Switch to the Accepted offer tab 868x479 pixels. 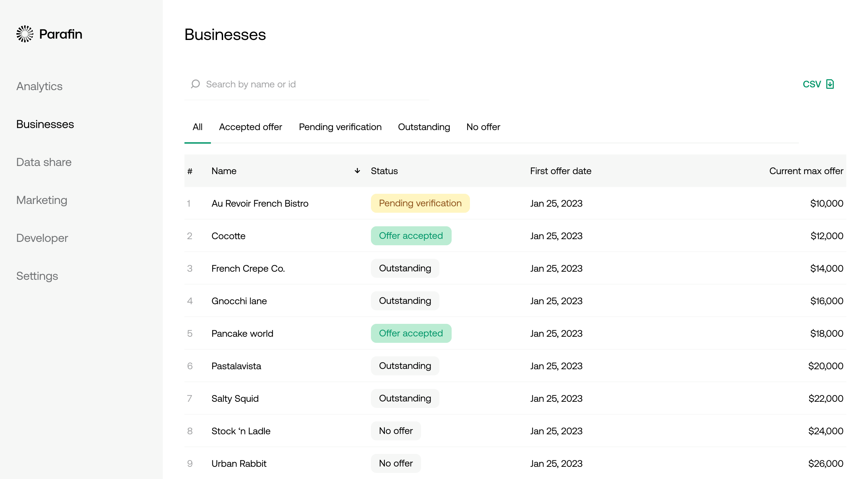(x=250, y=127)
